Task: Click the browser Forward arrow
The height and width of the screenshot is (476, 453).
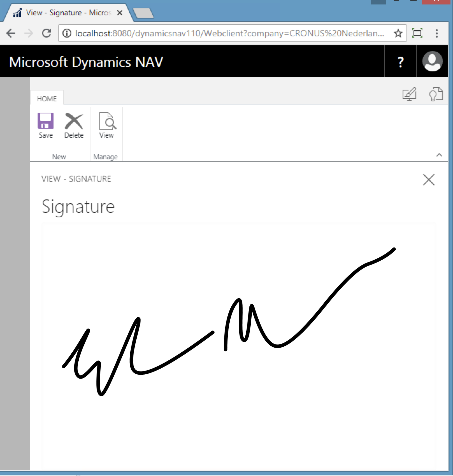Action: [x=29, y=33]
